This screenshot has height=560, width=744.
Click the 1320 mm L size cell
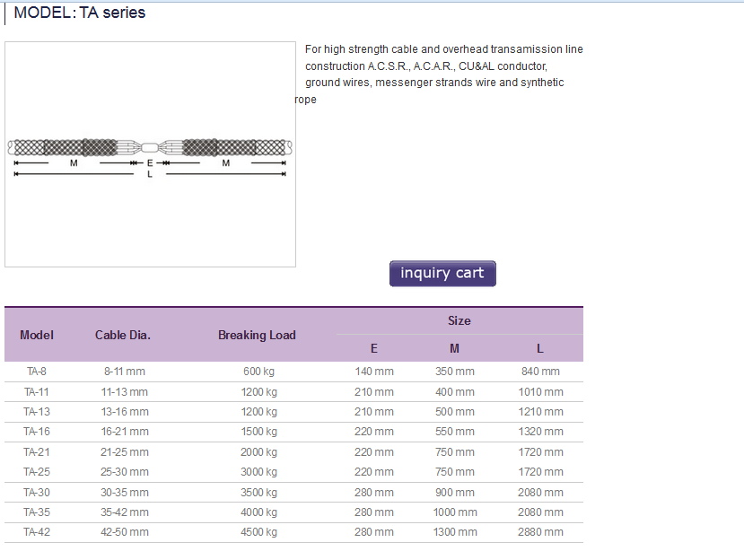pos(540,432)
